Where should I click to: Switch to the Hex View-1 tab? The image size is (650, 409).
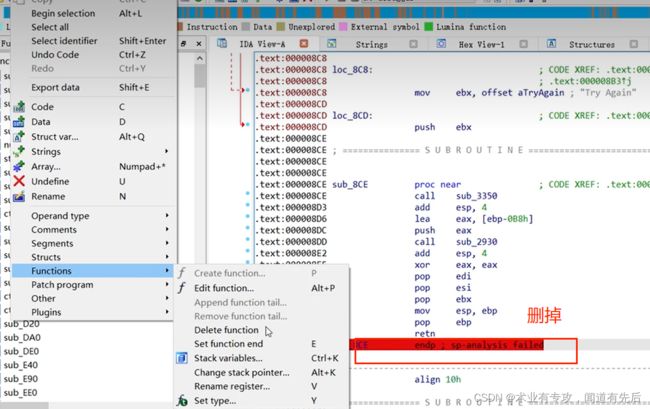pos(481,44)
